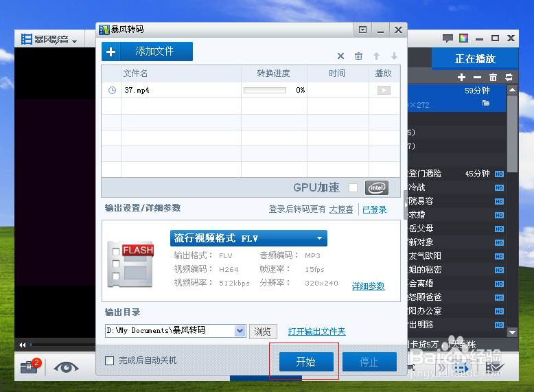
Task: Select playlist item 姐的秘密
Action: pyautogui.click(x=456, y=270)
